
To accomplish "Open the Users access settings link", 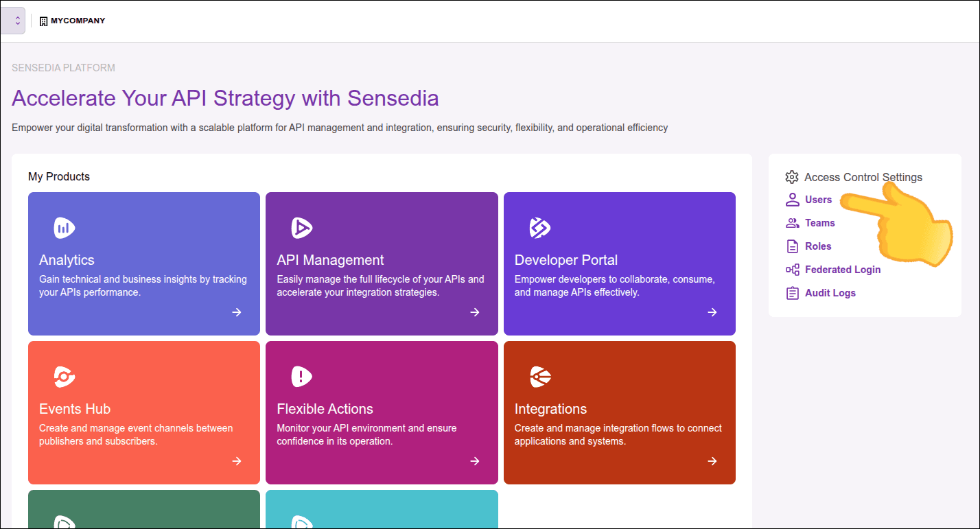I will tap(818, 200).
